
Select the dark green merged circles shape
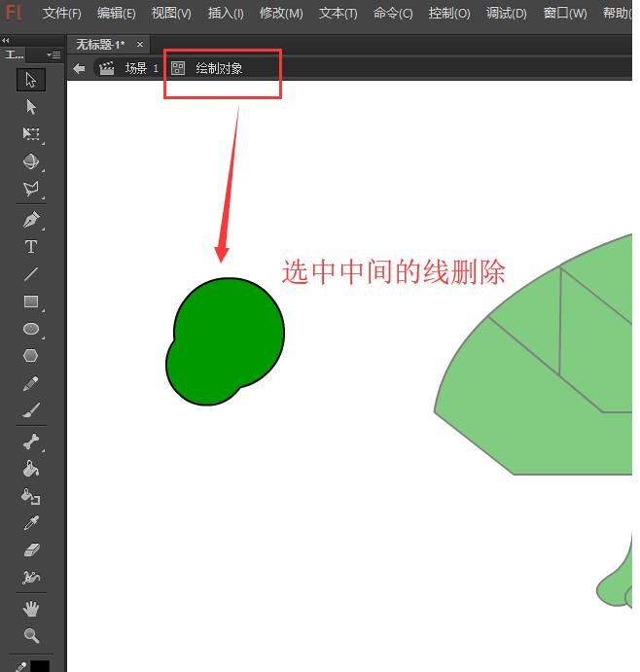click(x=225, y=341)
